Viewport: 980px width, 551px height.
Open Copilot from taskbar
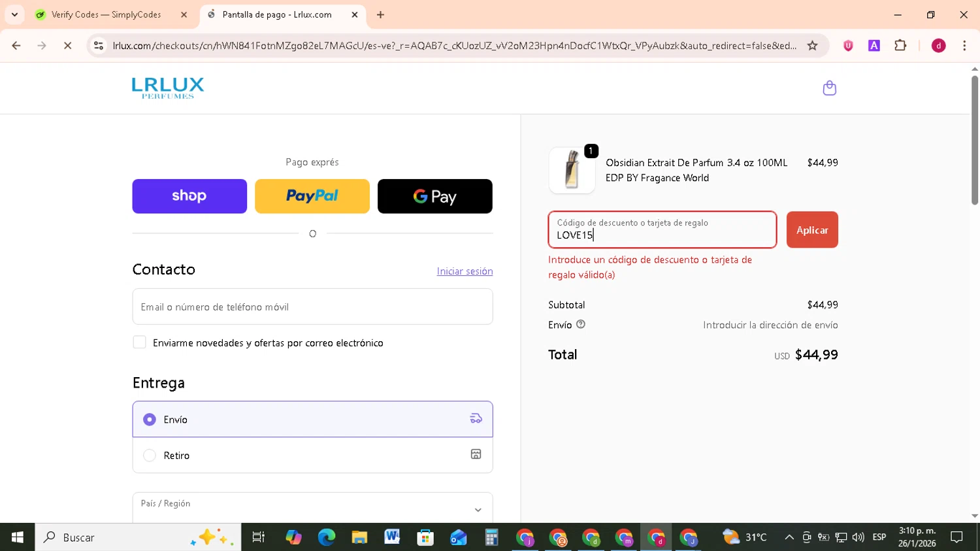293,537
